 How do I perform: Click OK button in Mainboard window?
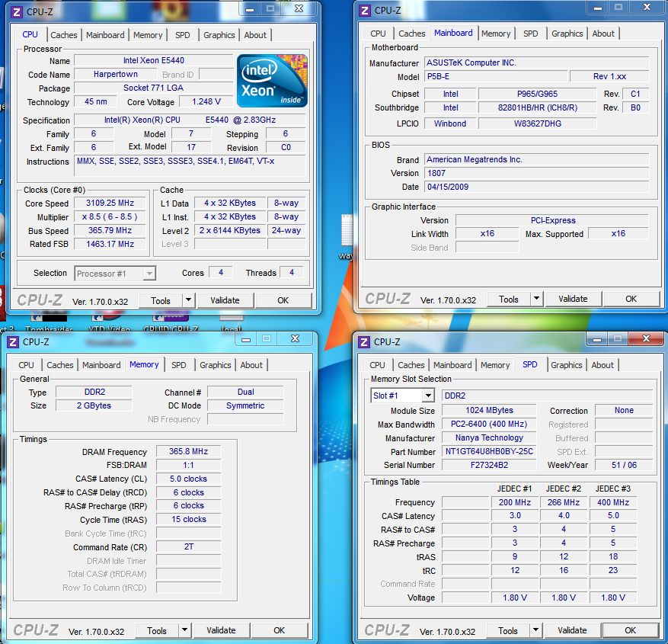[631, 299]
